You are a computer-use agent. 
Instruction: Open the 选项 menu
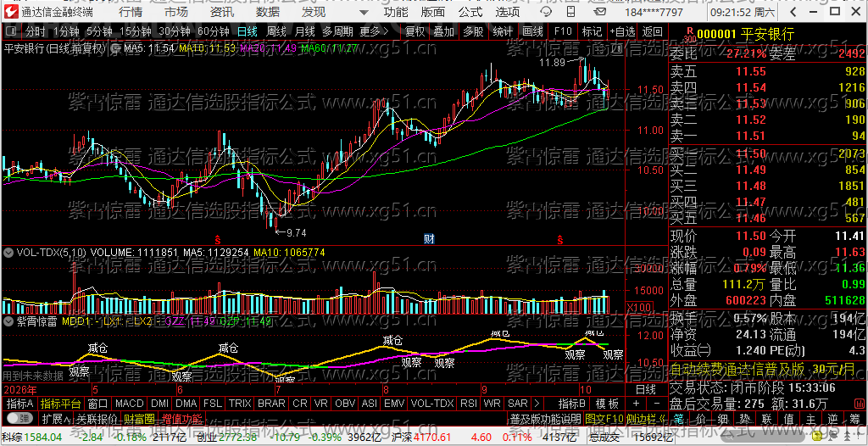click(507, 12)
